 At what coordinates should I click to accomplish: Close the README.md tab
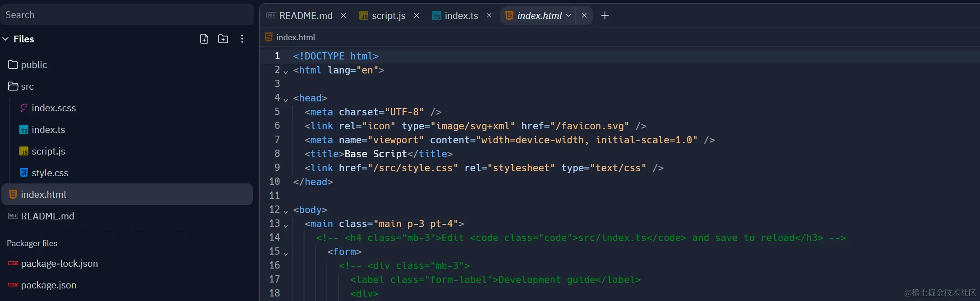point(343,15)
